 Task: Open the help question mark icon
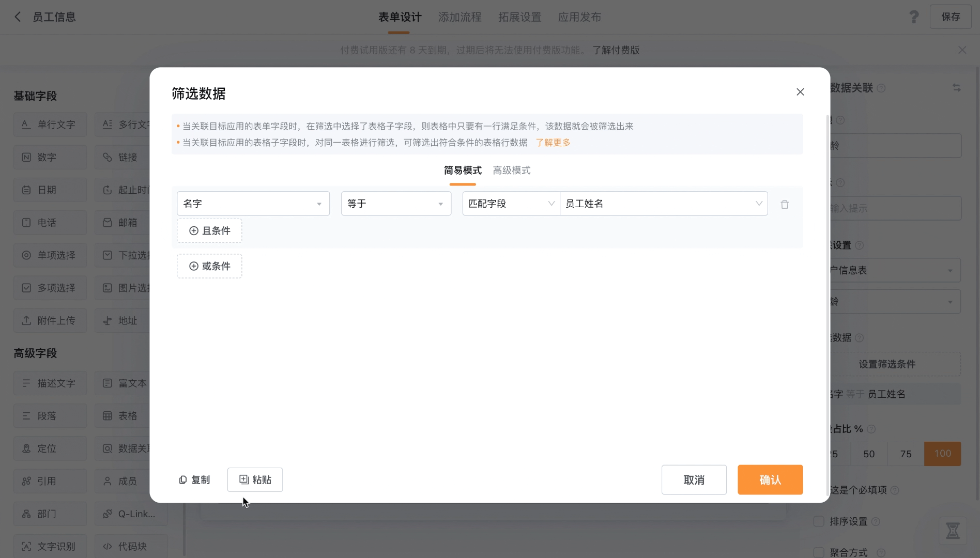tap(914, 17)
